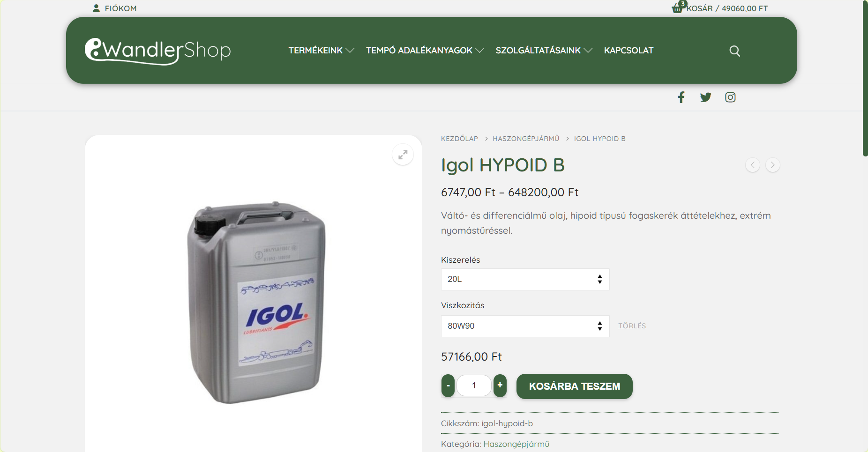868x452 pixels.
Task: Open the Szolgáltatásaink menu
Action: coord(538,50)
